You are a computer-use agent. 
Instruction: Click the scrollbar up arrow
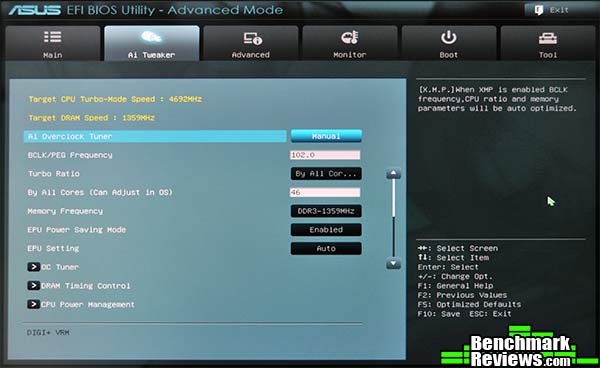click(393, 174)
